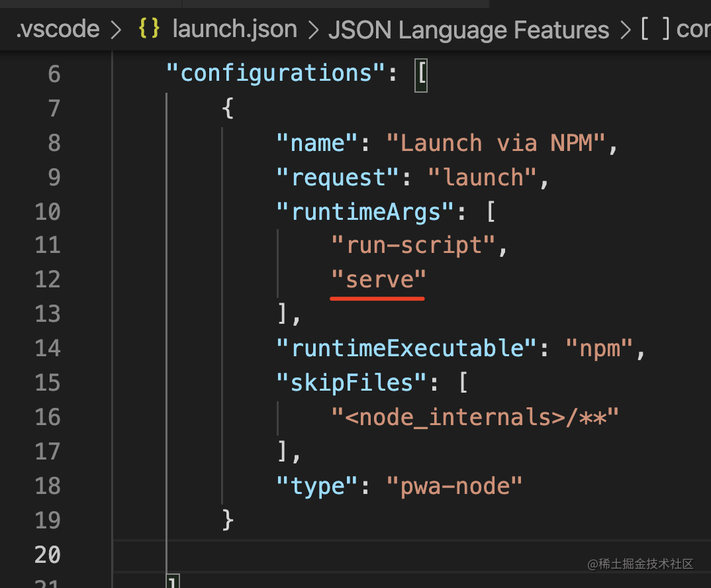This screenshot has height=588, width=711.
Task: Place cursor on "run-script" argument
Action: pos(413,245)
